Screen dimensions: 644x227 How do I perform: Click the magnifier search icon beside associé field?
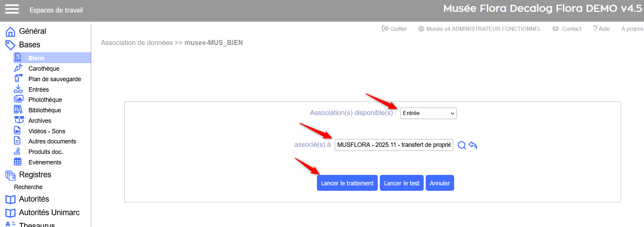(462, 145)
